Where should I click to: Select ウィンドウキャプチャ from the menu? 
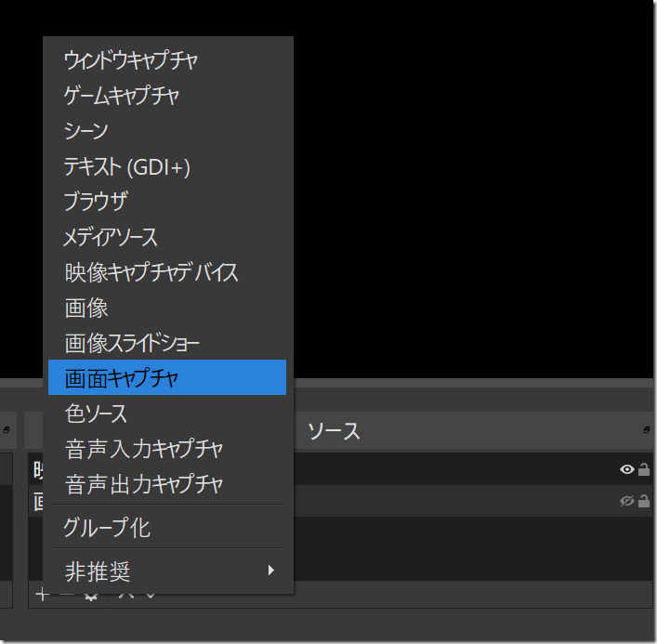tap(167, 59)
